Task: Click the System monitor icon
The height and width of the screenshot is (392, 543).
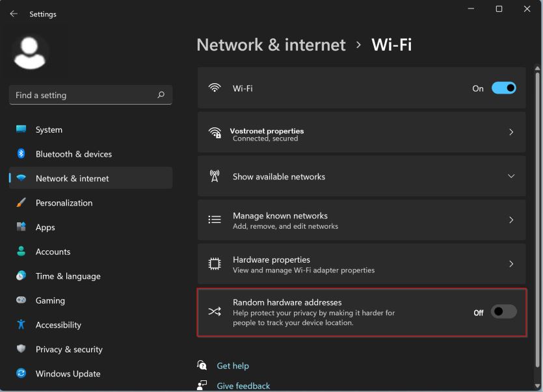Action: click(x=21, y=129)
